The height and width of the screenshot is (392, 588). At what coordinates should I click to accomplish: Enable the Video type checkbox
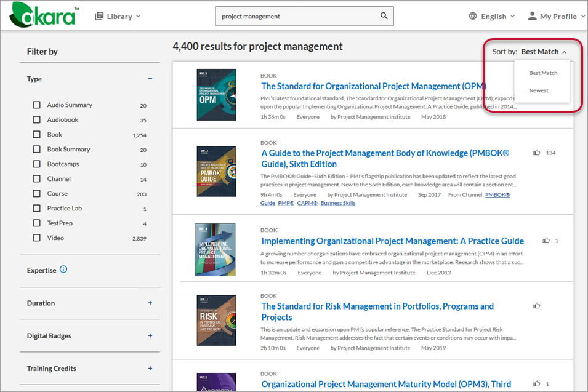tap(37, 238)
